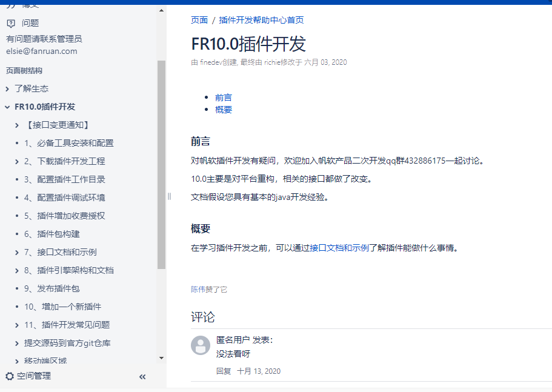
Task: Jump to 前言 in table of contents
Action: [224, 98]
